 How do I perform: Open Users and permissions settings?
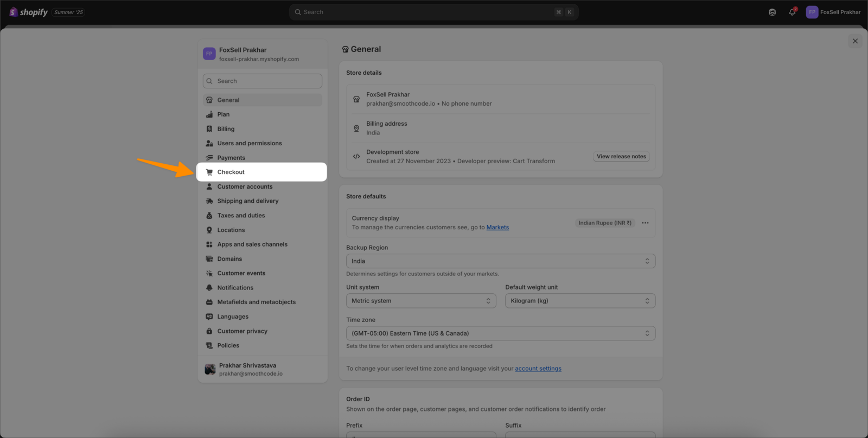pos(263,144)
